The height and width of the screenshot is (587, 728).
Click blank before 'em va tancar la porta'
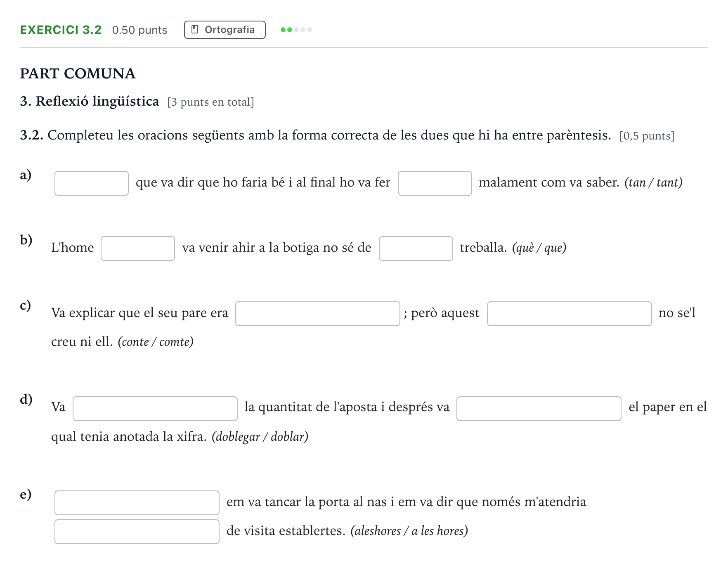tap(137, 503)
